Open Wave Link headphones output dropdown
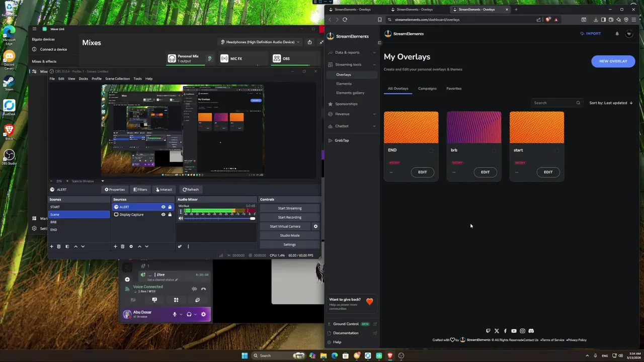The image size is (644, 362). 261,42
